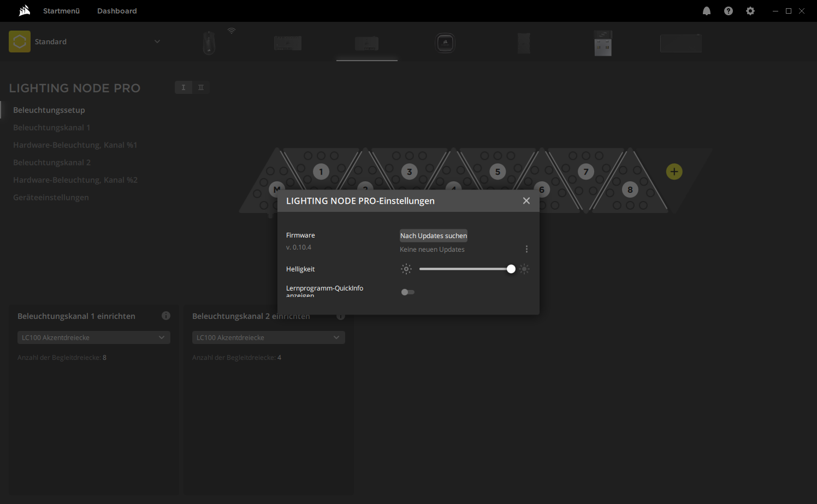This screenshot has height=504, width=817.
Task: Select the dark rectangular device after the cooler
Action: (x=524, y=43)
